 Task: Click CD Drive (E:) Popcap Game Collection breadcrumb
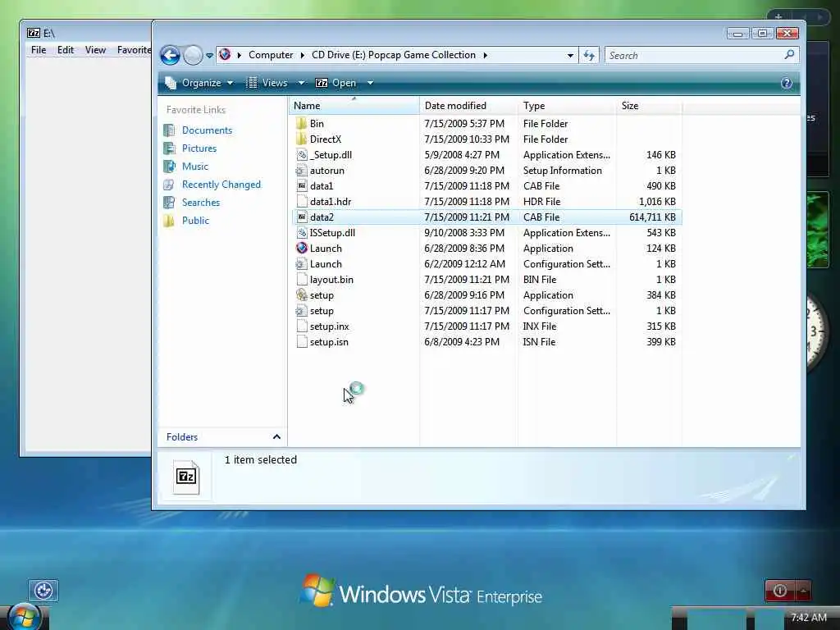[x=394, y=55]
